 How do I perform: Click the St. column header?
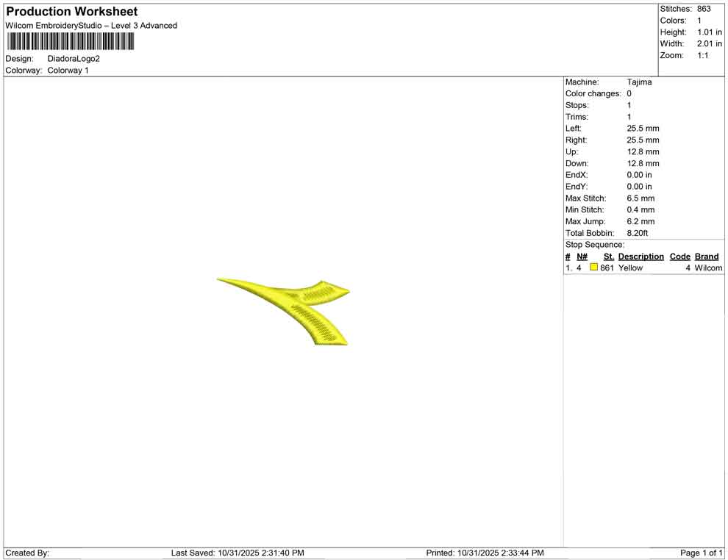tap(608, 256)
